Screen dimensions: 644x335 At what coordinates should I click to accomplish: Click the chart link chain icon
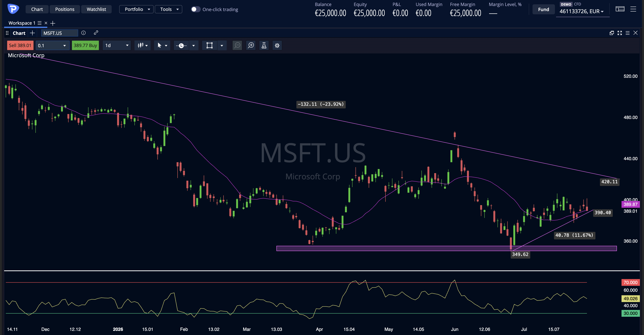pyautogui.click(x=96, y=33)
